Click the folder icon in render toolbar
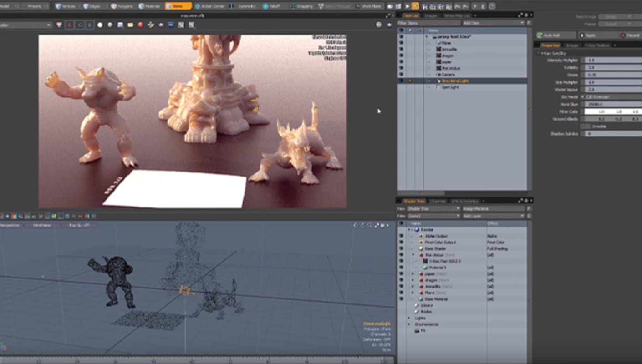The height and width of the screenshot is (364, 642). 131,25
